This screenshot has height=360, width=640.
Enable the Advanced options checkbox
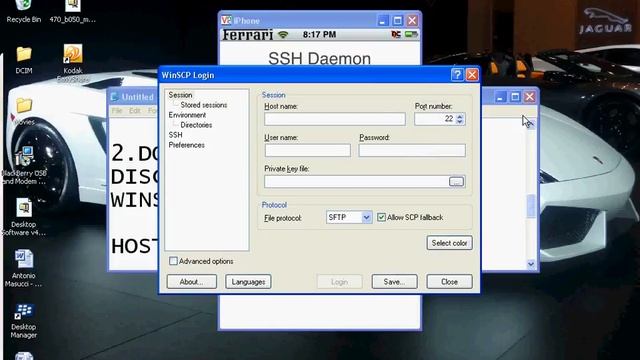click(173, 261)
